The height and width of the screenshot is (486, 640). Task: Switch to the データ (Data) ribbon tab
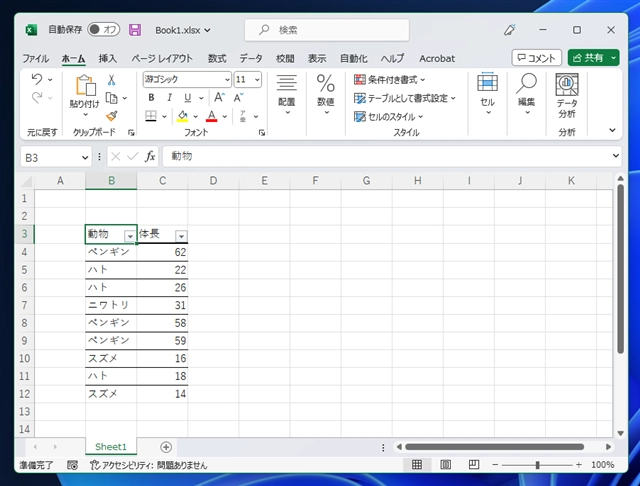click(251, 58)
